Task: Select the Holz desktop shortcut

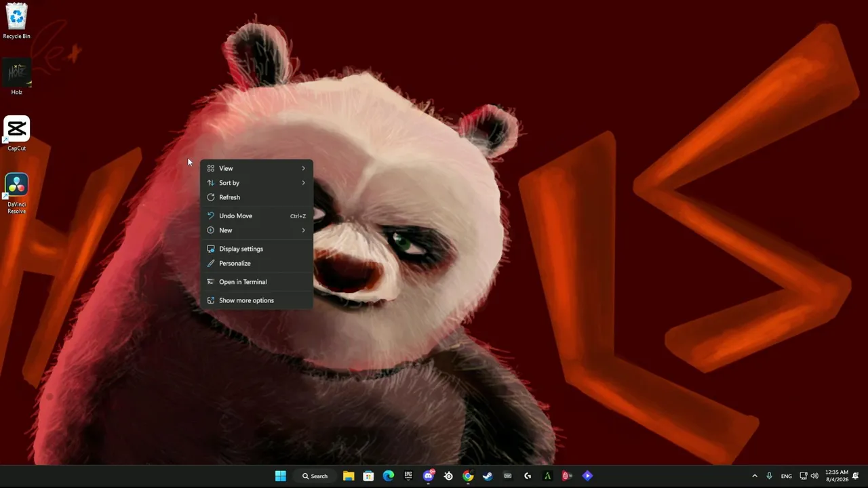Action: click(x=16, y=77)
